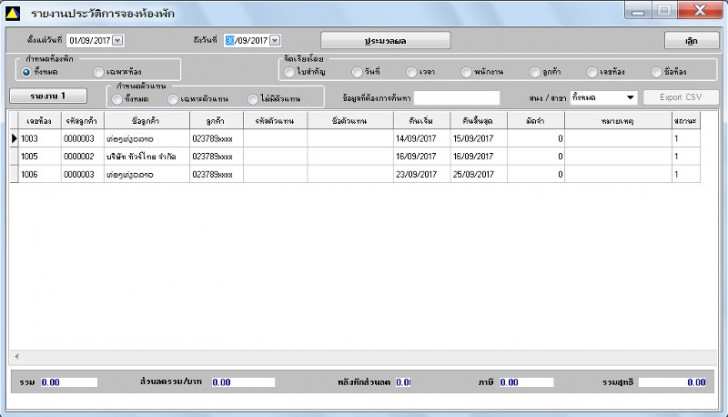Click the row selector beside room 1006
The image size is (728, 417).
tap(14, 175)
